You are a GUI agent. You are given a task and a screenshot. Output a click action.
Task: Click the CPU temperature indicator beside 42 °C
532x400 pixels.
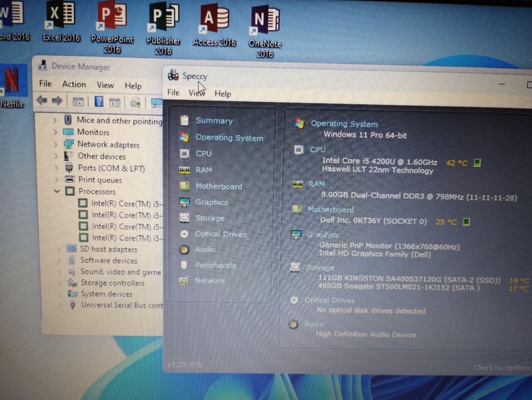click(477, 163)
